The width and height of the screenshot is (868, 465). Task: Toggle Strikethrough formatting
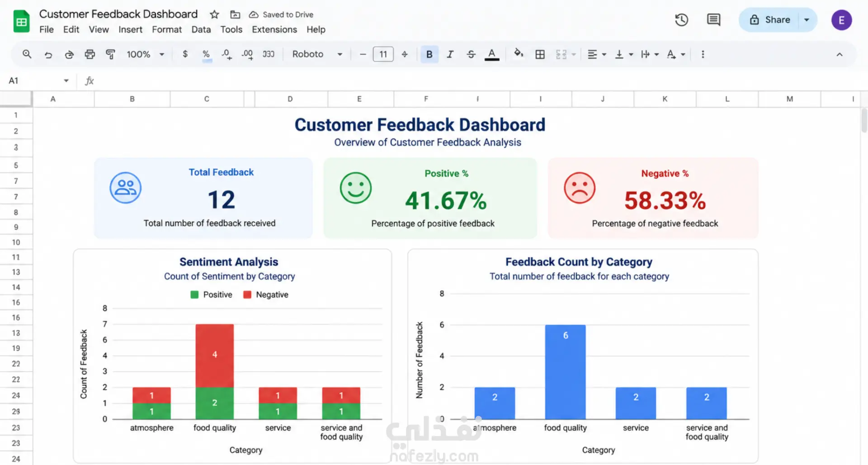(x=471, y=54)
